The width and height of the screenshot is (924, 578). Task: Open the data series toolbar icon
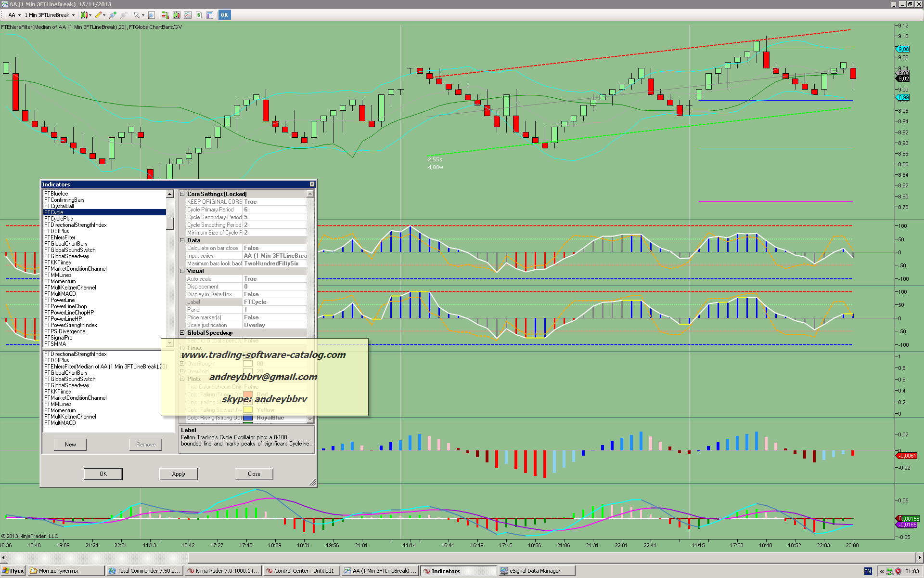177,15
